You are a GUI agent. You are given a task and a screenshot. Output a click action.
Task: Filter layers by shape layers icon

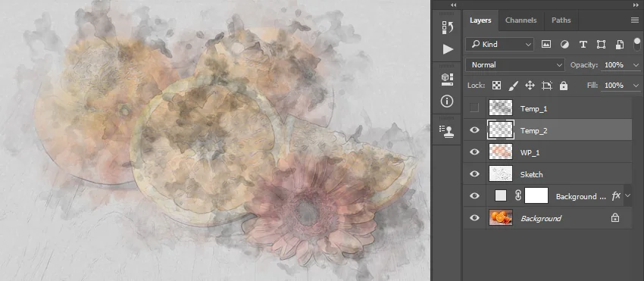point(602,45)
